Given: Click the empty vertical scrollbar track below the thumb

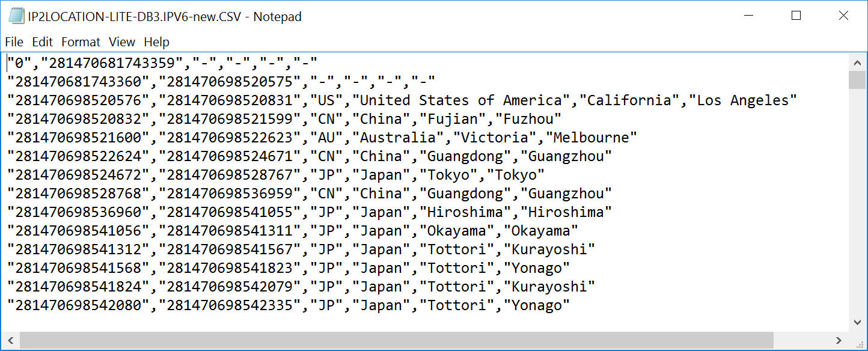Looking at the screenshot, I should click(x=857, y=210).
